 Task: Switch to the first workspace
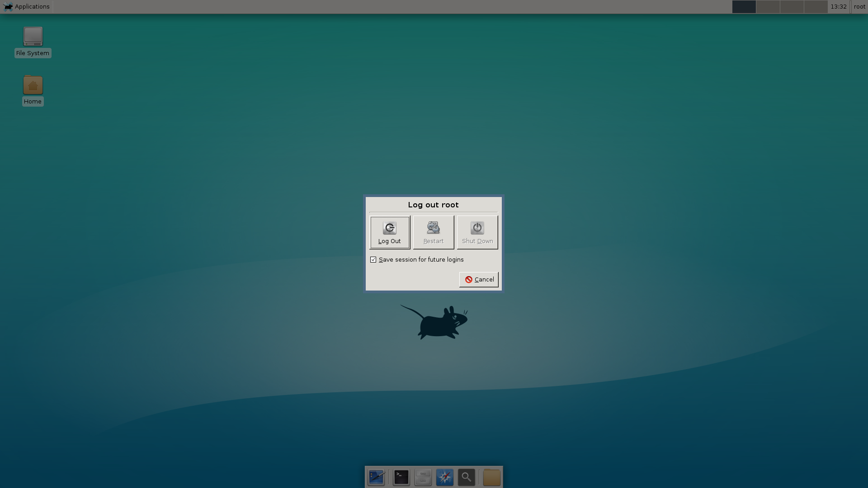tap(744, 6)
